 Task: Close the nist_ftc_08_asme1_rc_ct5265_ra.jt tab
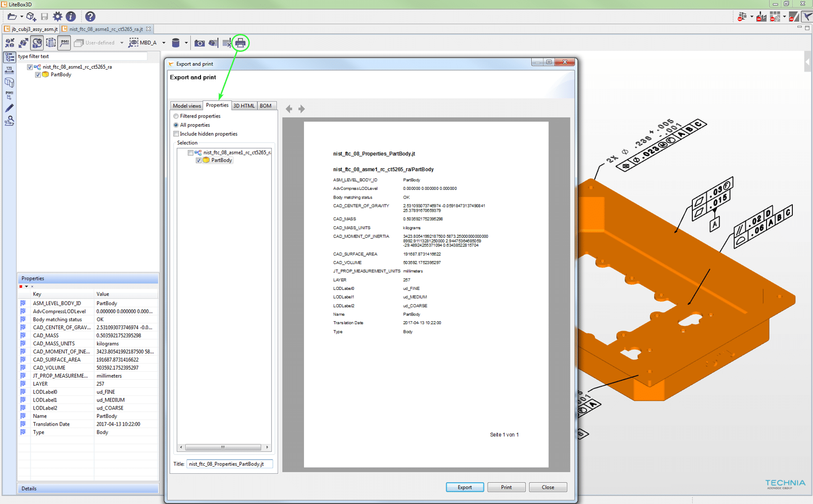(148, 29)
